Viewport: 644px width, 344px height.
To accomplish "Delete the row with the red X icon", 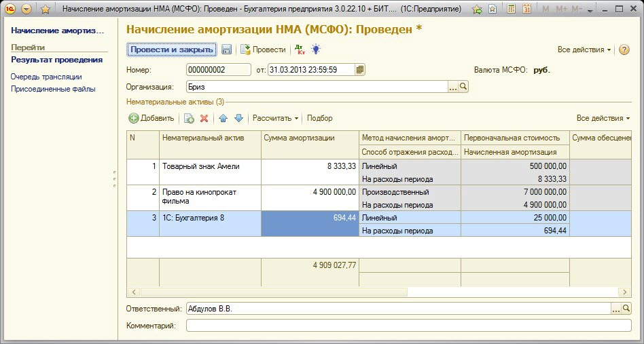I will coord(204,118).
